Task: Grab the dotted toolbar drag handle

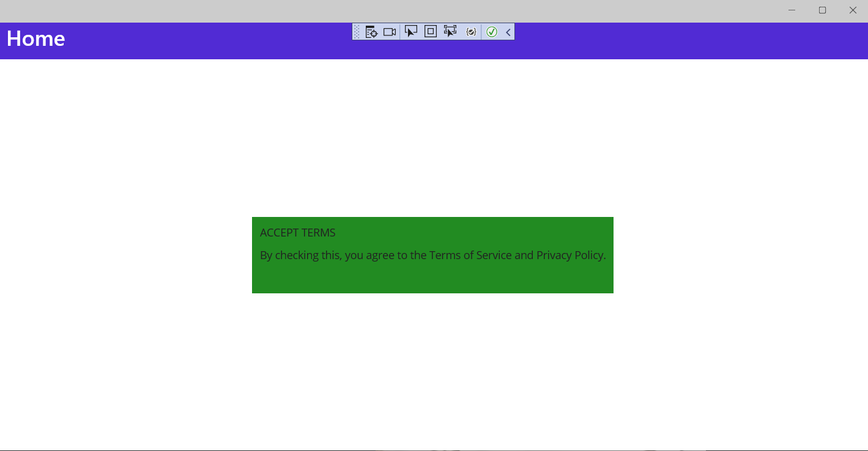Action: 357,32
